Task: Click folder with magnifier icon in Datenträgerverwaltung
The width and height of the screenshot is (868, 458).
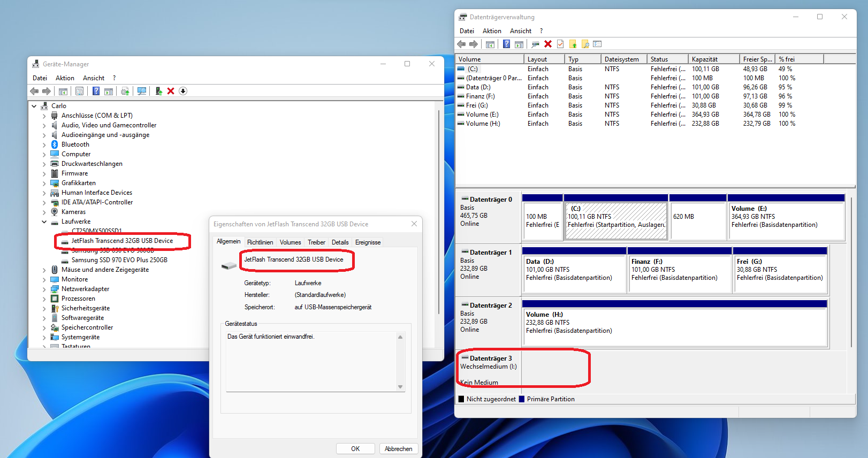Action: pyautogui.click(x=585, y=44)
